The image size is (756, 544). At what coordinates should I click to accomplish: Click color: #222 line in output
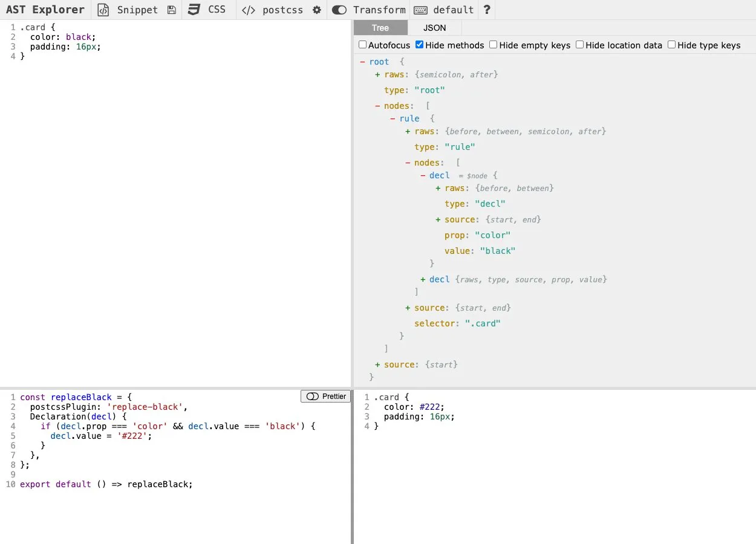[414, 407]
